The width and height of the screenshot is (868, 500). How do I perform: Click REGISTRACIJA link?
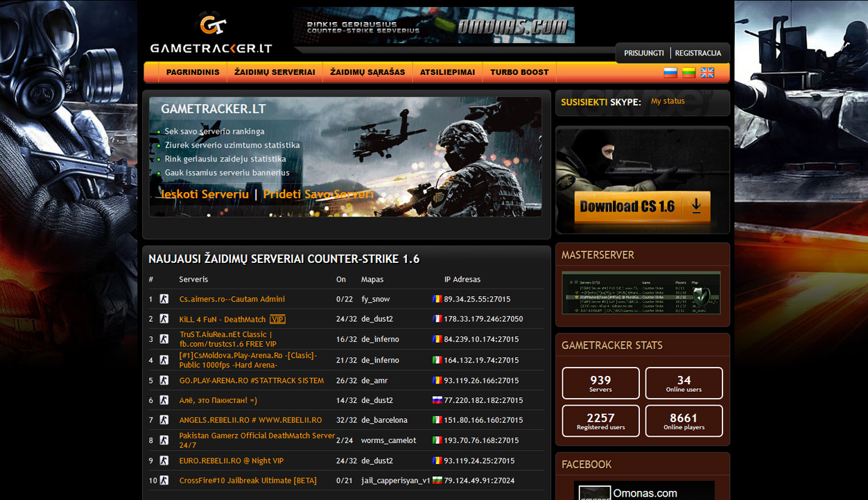coord(698,53)
